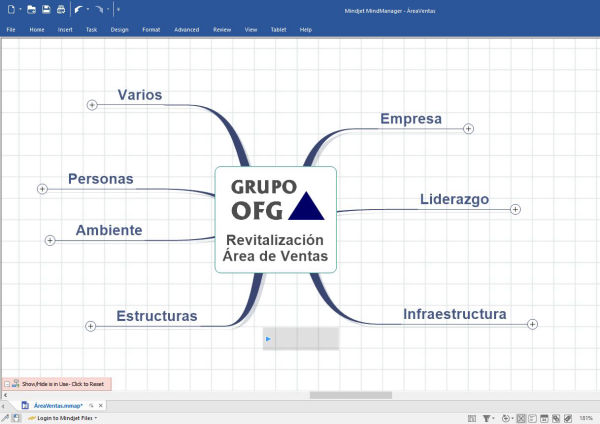Expand the Infraestructura topic branch
The image size is (600, 424).
pos(532,324)
